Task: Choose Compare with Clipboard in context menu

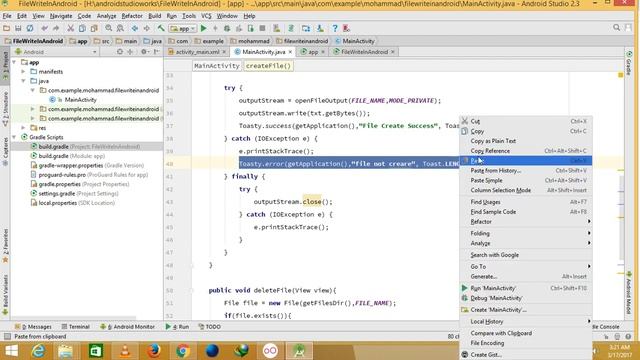Action: (x=526, y=333)
